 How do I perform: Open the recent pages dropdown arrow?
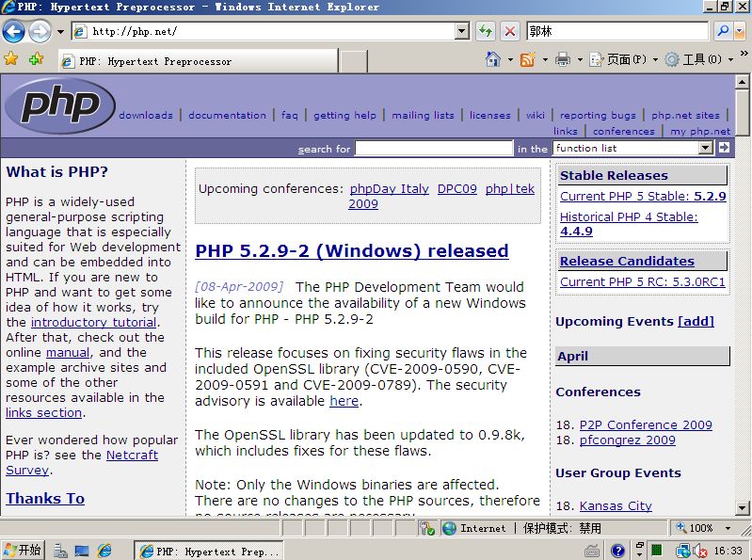60,32
